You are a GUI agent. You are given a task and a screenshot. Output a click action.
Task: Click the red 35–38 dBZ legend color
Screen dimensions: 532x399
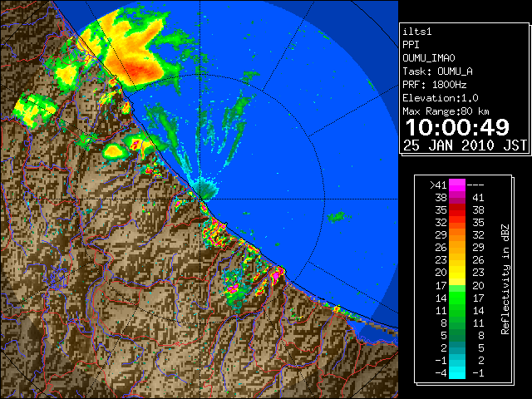[x=456, y=210]
